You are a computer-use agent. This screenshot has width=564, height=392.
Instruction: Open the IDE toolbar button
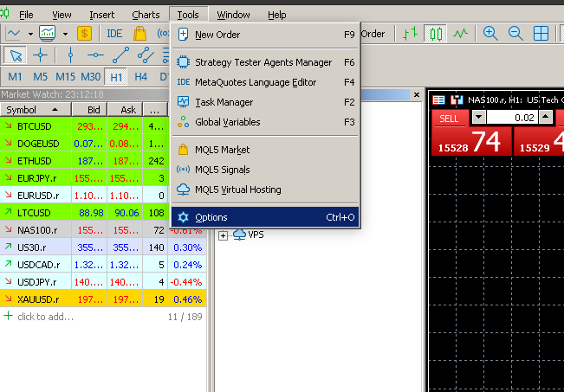tap(114, 34)
